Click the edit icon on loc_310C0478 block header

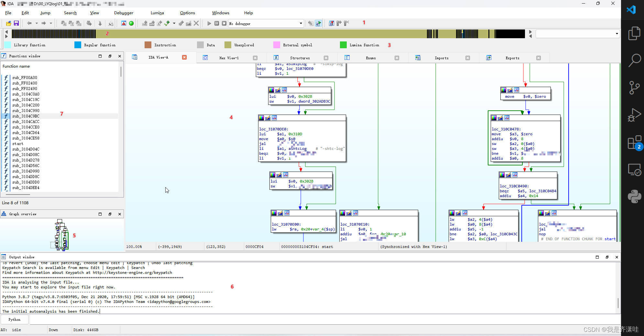pos(500,118)
